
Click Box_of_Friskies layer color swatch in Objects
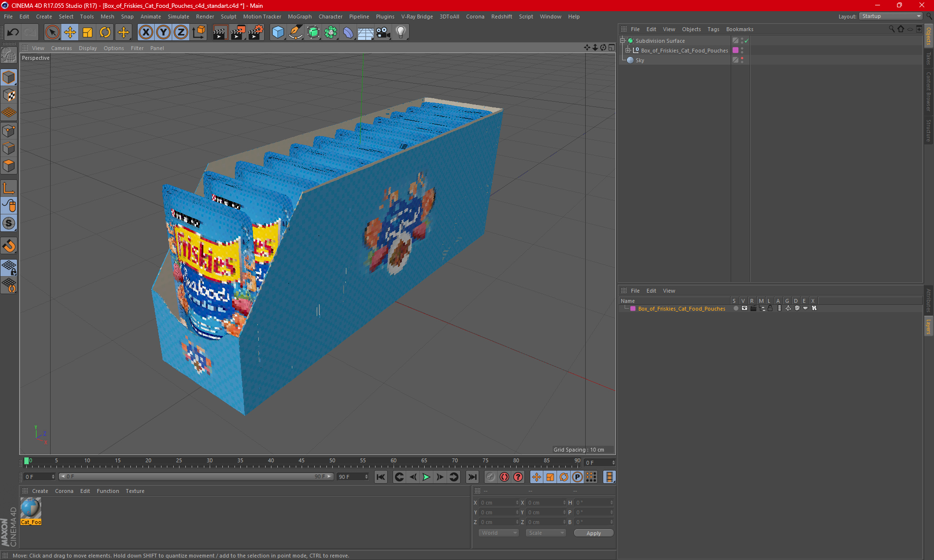pyautogui.click(x=736, y=51)
